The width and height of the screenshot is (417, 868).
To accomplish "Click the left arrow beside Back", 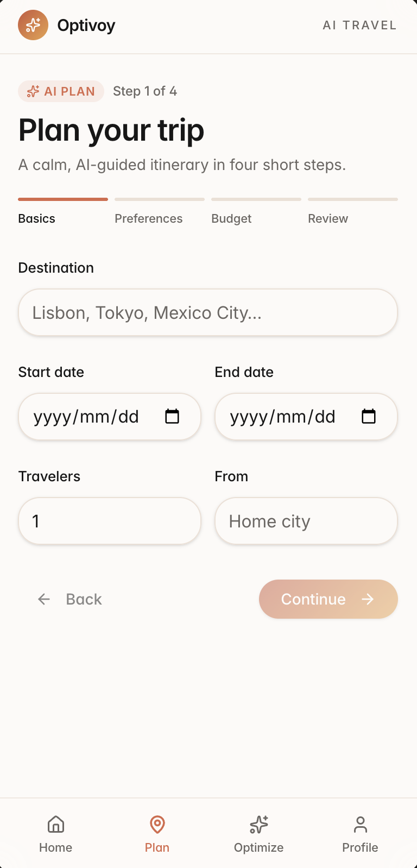I will coord(44,599).
